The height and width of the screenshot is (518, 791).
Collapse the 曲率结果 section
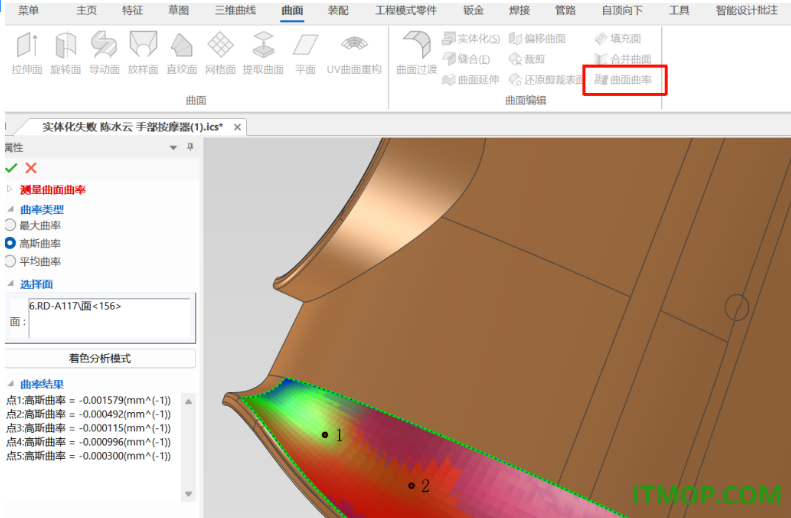(x=11, y=383)
